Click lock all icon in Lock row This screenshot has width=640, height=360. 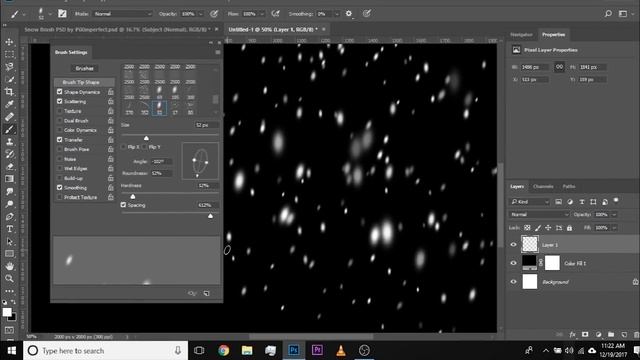tap(569, 228)
